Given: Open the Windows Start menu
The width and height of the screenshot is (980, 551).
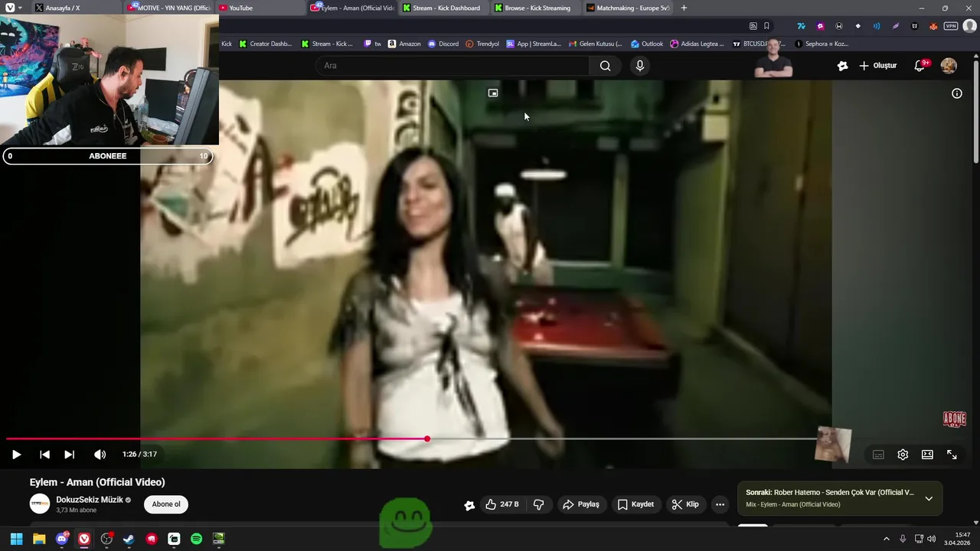Looking at the screenshot, I should 16,539.
